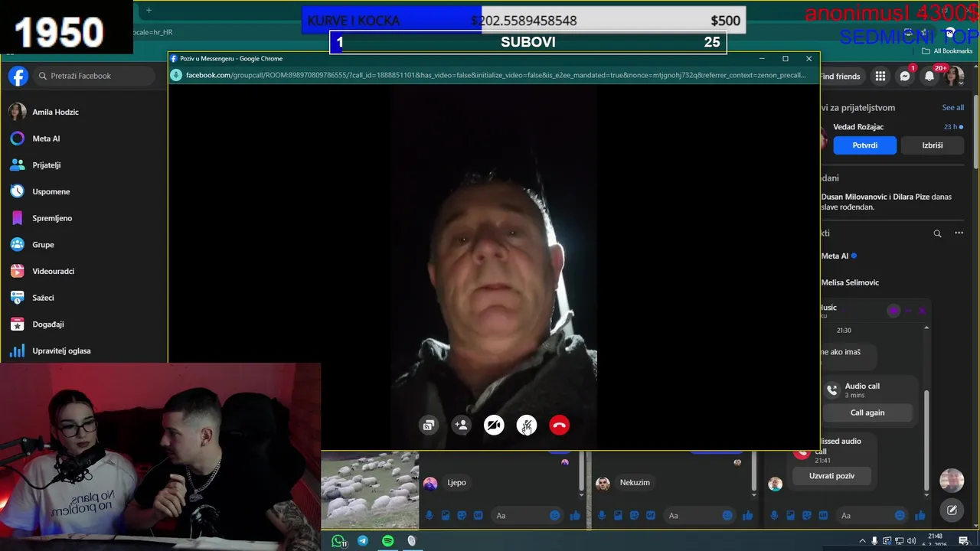Open WhatsApp from the taskbar
Screen dimensions: 980x551
[x=338, y=541]
